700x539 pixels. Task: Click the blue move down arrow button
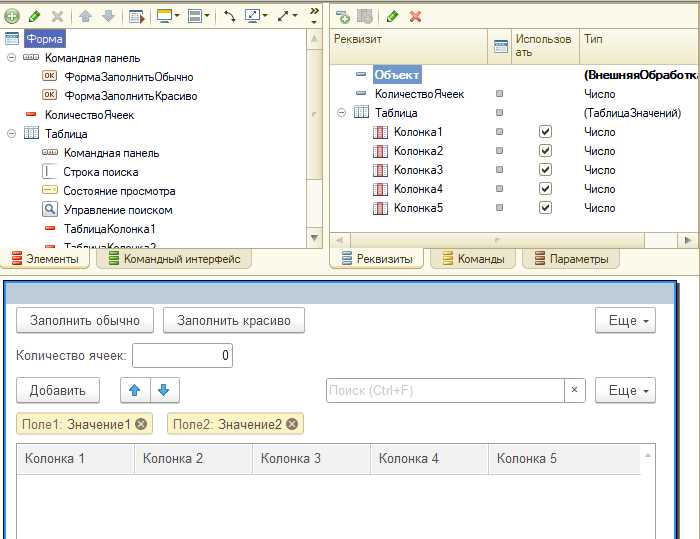click(164, 390)
